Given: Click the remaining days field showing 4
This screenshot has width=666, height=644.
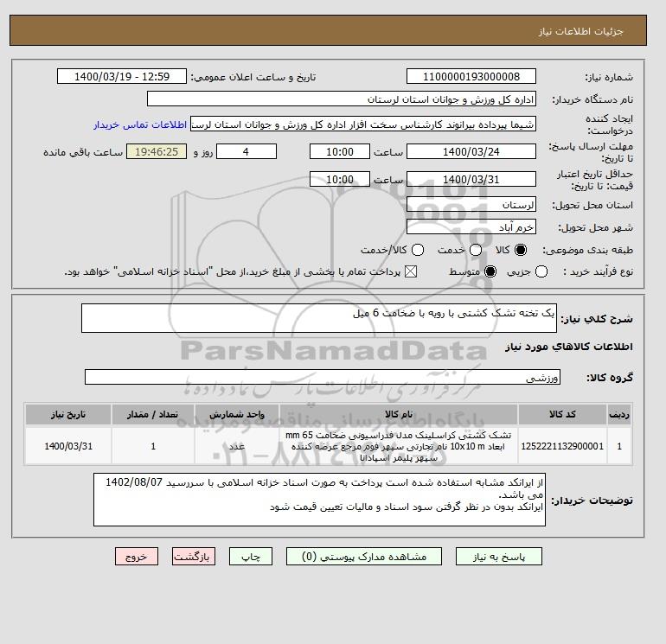Looking at the screenshot, I should click(247, 151).
